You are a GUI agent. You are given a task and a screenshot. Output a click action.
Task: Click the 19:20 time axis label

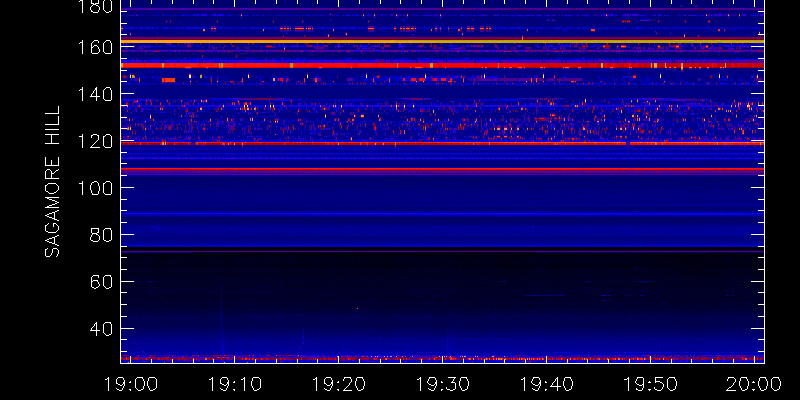coord(338,384)
